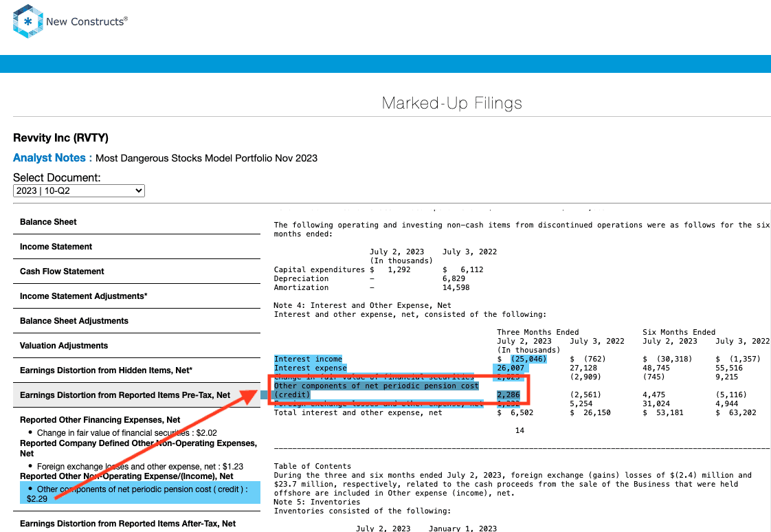
Task: Click Amortization value 14,598
Action: click(456, 287)
